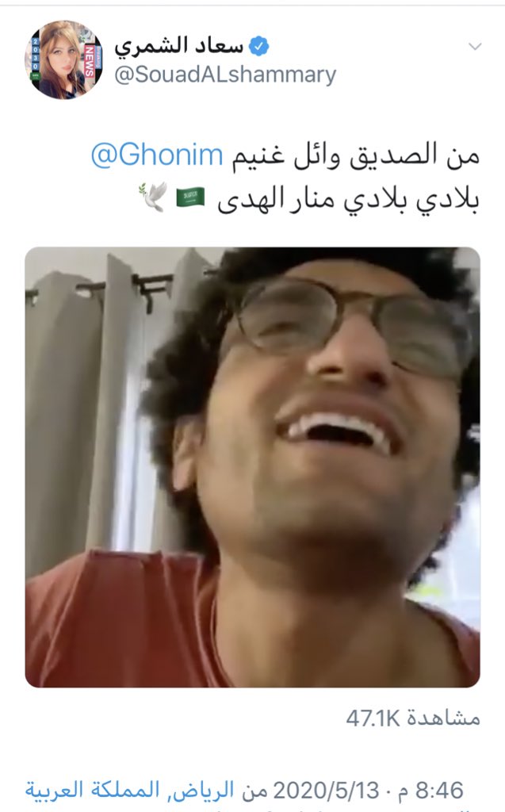Click the blue verified badge

[259, 47]
